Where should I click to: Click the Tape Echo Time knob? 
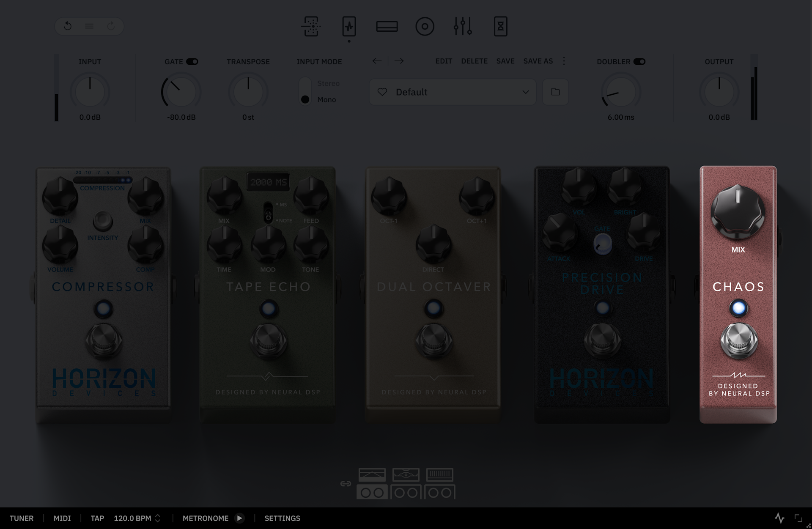224,245
